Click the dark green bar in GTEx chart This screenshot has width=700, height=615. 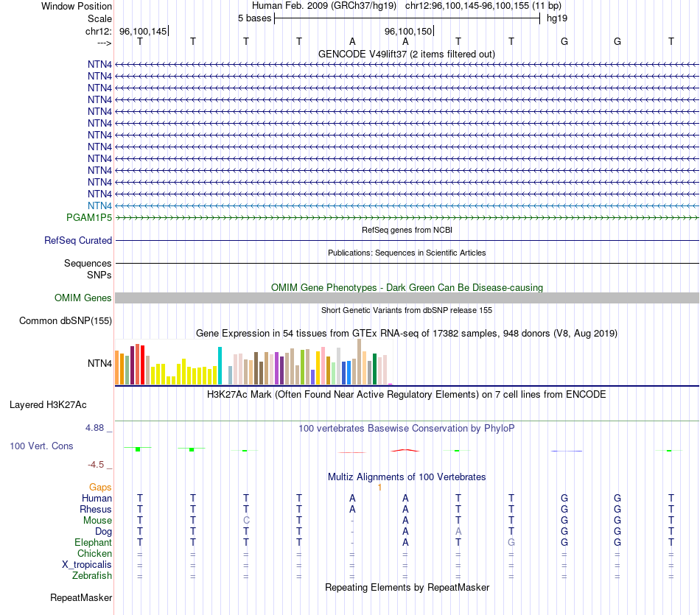[374, 369]
